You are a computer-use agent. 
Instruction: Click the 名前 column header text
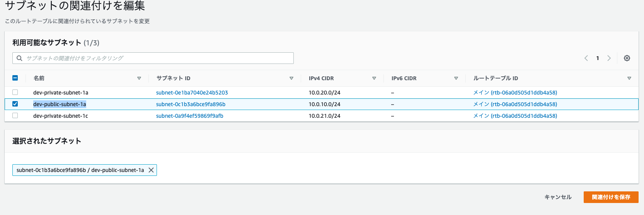pyautogui.click(x=39, y=78)
